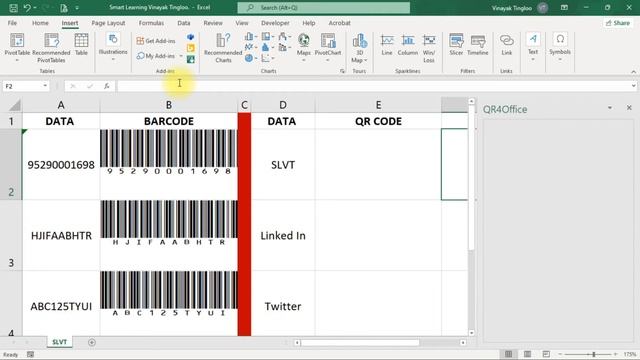
Task: Adjust the zoom slider
Action: click(x=593, y=354)
